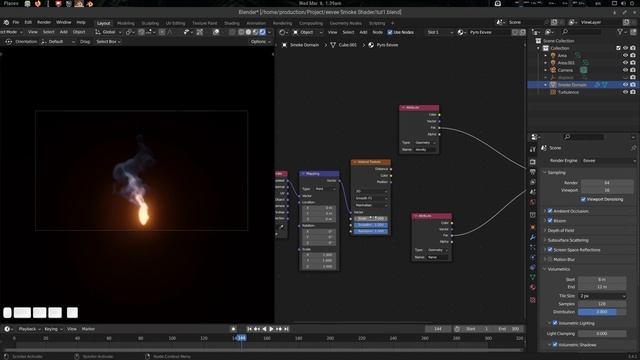Screen dimensions: 640x360
Task: Select rendered viewport shading mode icon
Action: pyautogui.click(x=262, y=32)
